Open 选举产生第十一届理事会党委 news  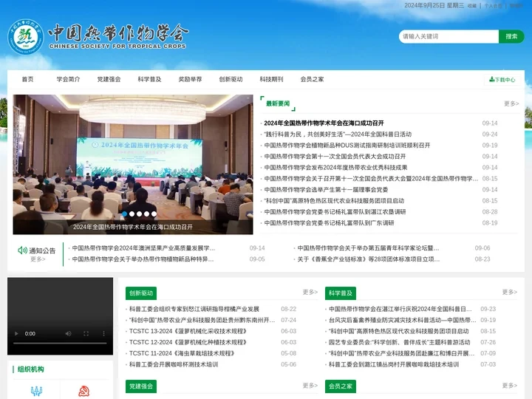[326, 190]
